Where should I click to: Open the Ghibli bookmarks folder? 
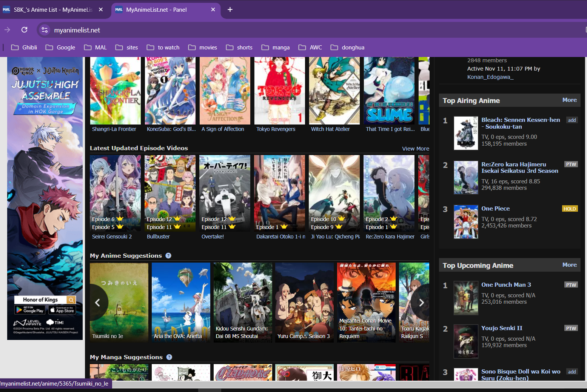click(24, 47)
